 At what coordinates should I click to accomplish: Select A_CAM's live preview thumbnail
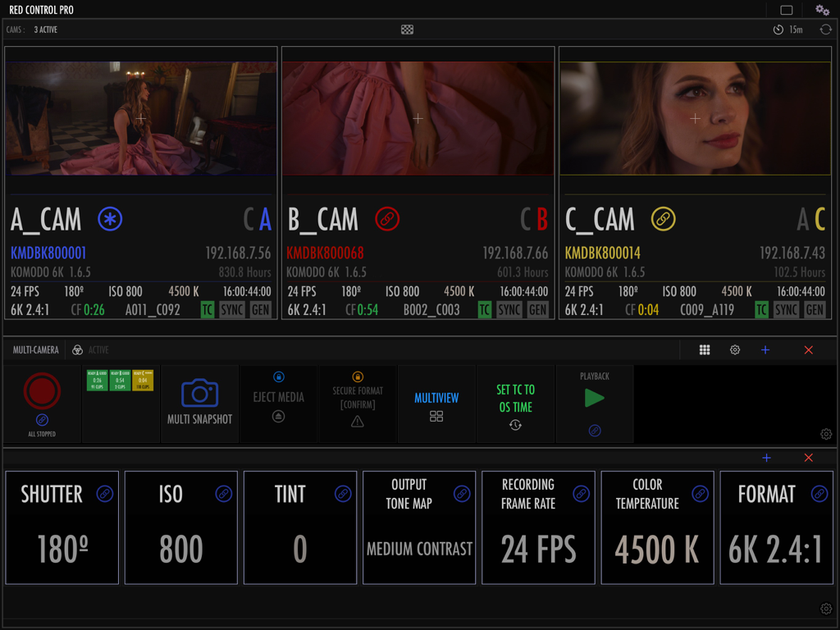140,117
